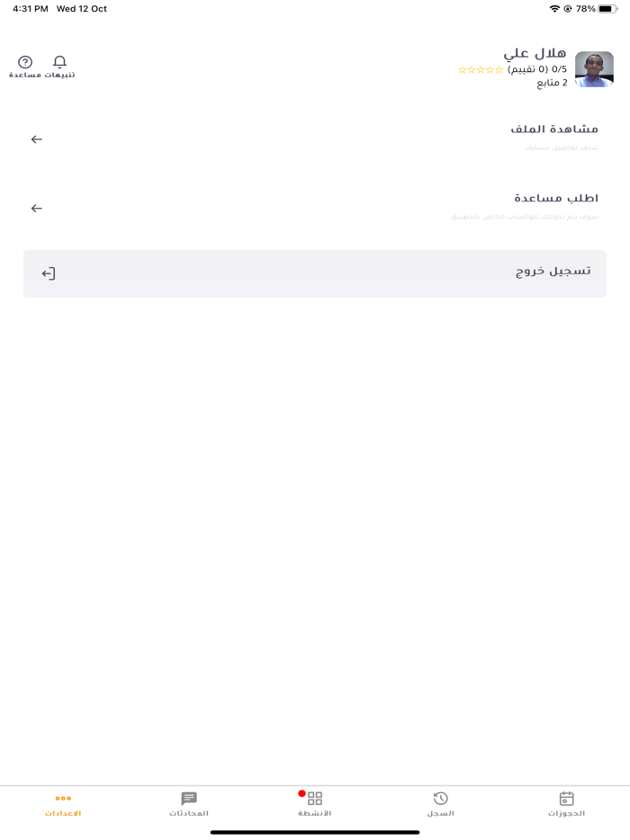Viewport: 630px width, 840px height.
Task: Open the history clock icon
Action: [440, 799]
